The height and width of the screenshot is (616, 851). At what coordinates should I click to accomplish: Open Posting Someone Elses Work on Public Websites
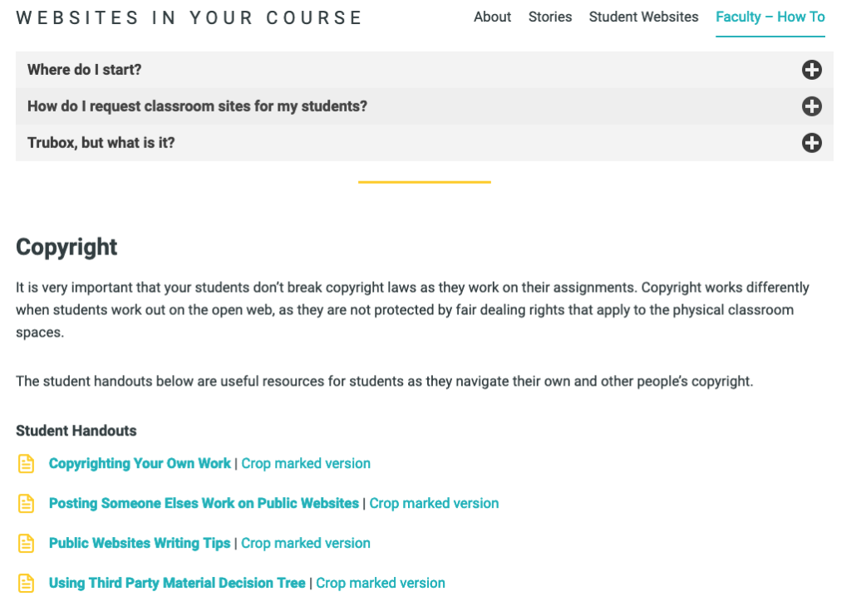tap(204, 504)
